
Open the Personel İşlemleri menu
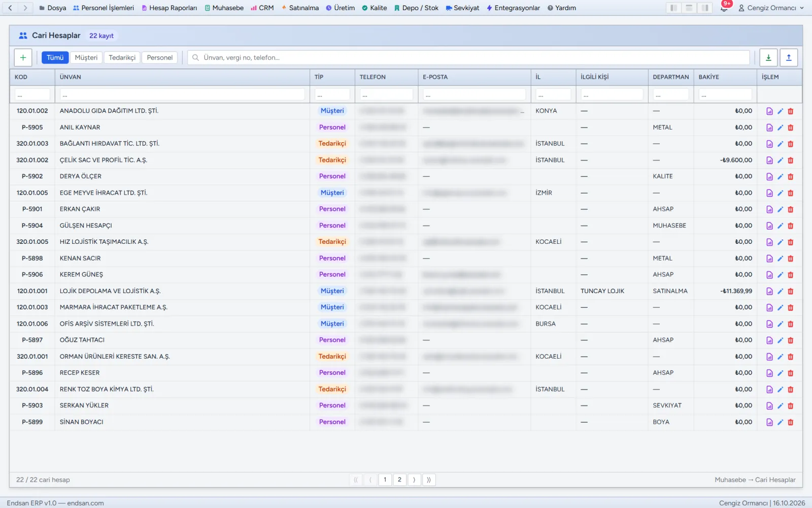104,8
